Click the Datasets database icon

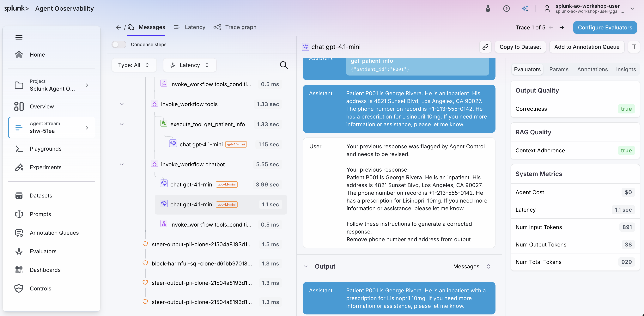[x=19, y=196]
